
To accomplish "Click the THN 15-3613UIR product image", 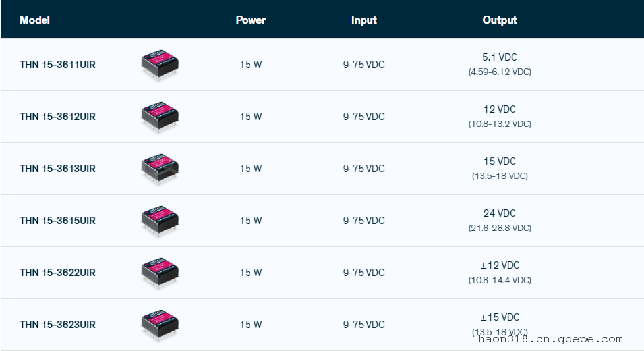I will tap(160, 169).
